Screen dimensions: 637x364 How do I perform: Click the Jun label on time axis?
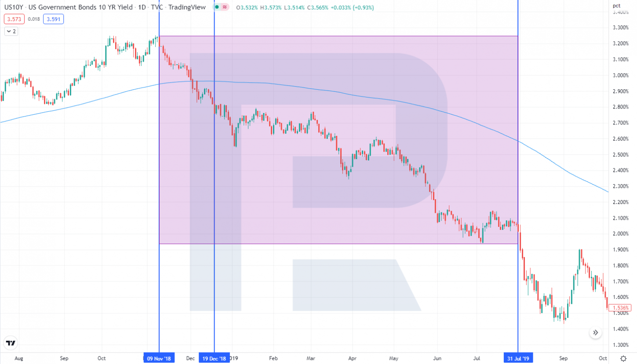point(437,358)
